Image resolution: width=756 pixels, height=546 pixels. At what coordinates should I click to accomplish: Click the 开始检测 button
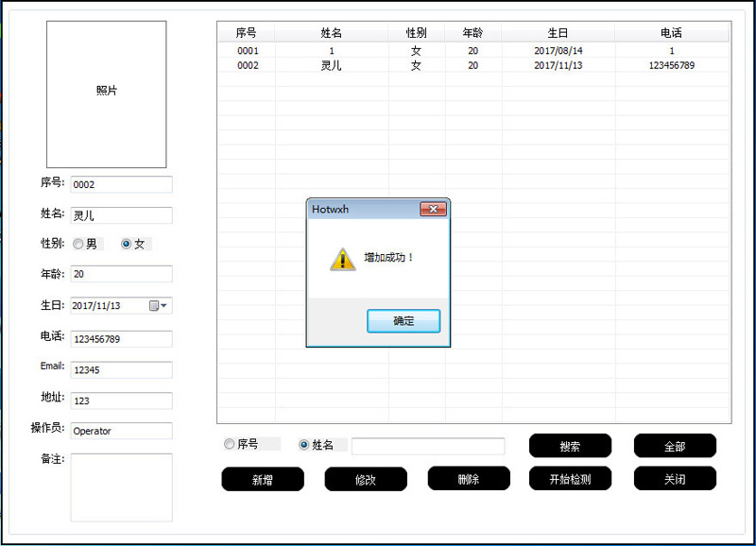570,479
